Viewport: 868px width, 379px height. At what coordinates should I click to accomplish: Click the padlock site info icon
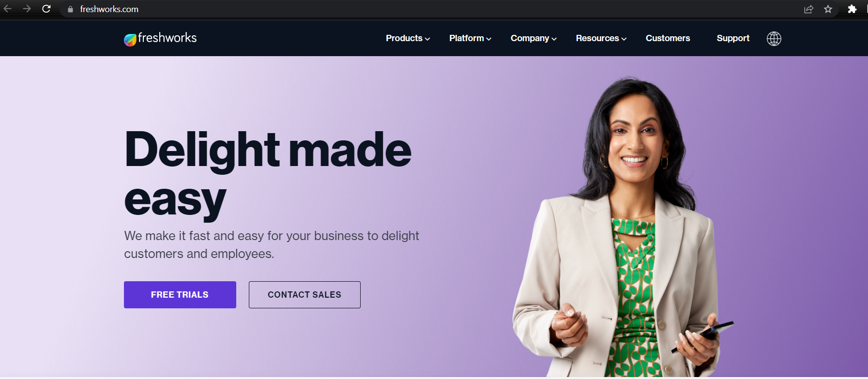[70, 9]
